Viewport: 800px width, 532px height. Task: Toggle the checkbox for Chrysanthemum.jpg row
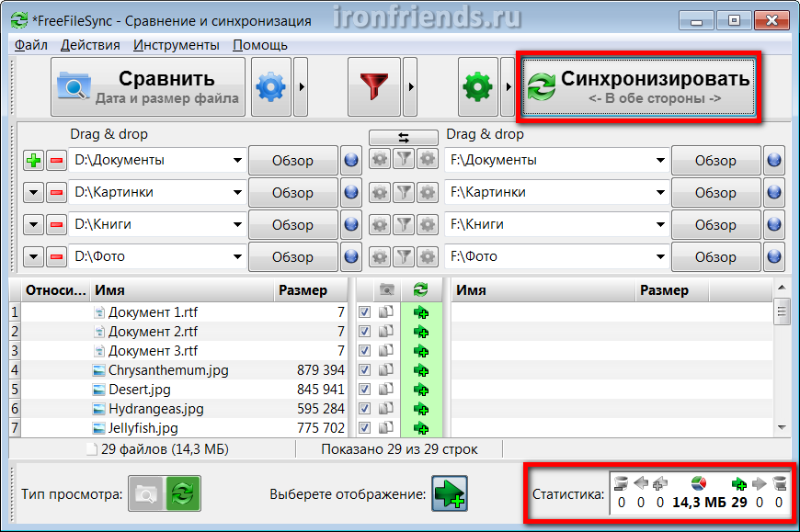[365, 370]
